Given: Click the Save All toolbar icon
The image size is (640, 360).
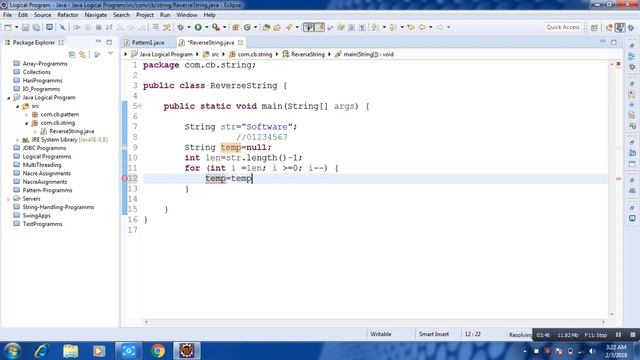Looking at the screenshot, I should point(36,27).
